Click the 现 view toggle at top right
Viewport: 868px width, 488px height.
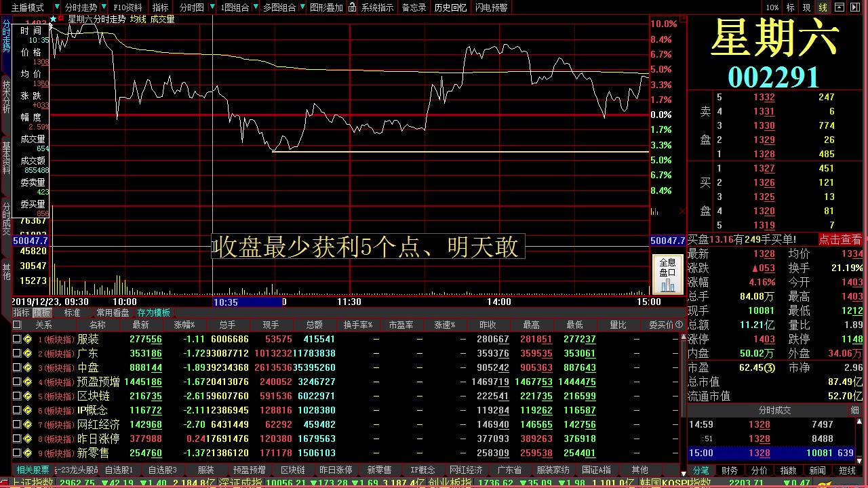(x=807, y=7)
